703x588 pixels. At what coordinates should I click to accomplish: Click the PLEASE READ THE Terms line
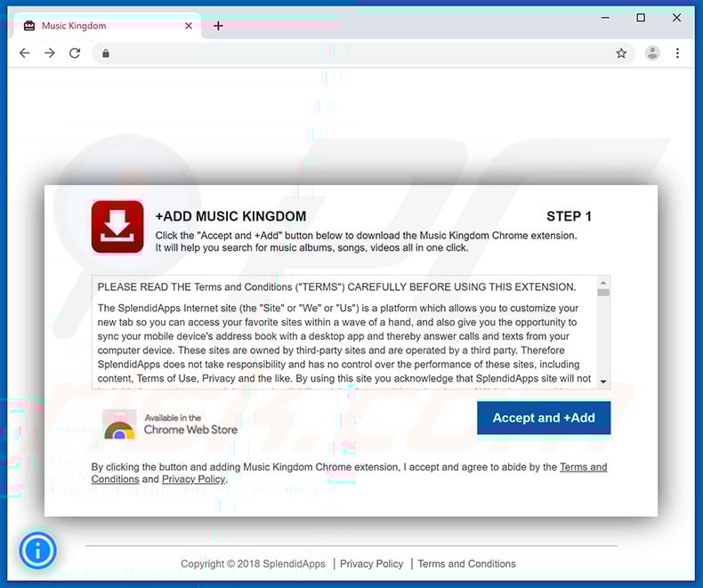336,287
